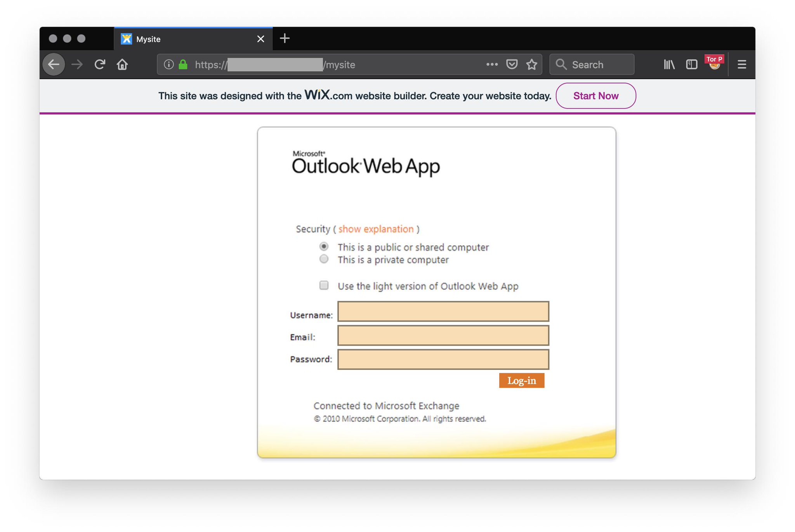Select public or shared computer option
The width and height of the screenshot is (795, 532).
click(324, 246)
